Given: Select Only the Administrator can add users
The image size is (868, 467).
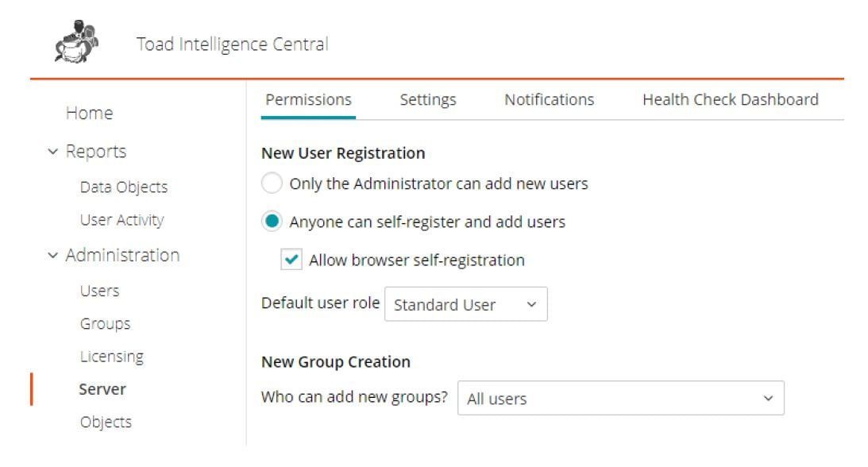Looking at the screenshot, I should 272,183.
